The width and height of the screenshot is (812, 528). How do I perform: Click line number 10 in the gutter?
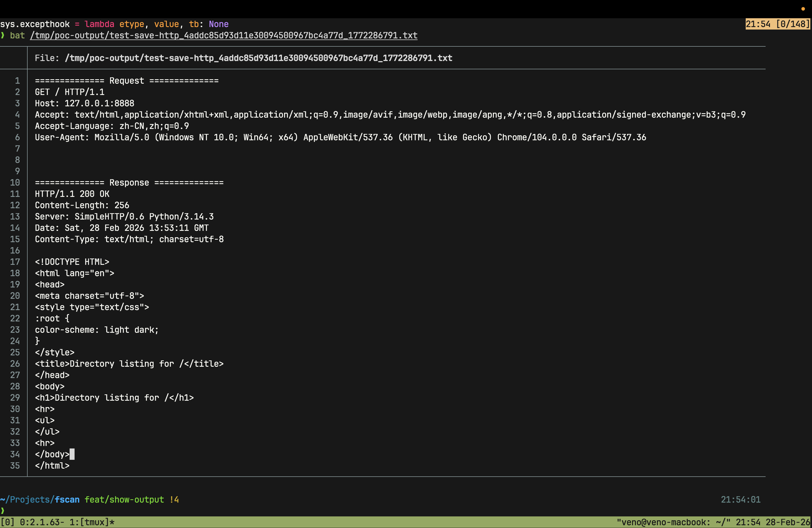[15, 183]
